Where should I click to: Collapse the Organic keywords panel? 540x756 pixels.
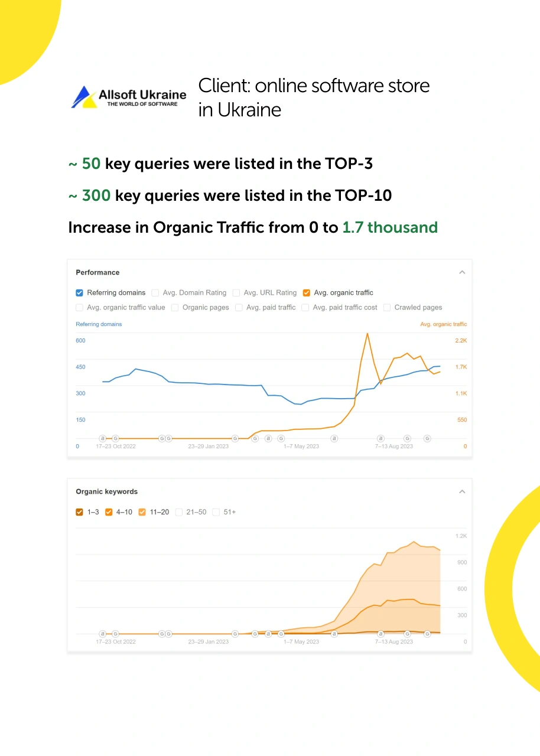(x=462, y=491)
